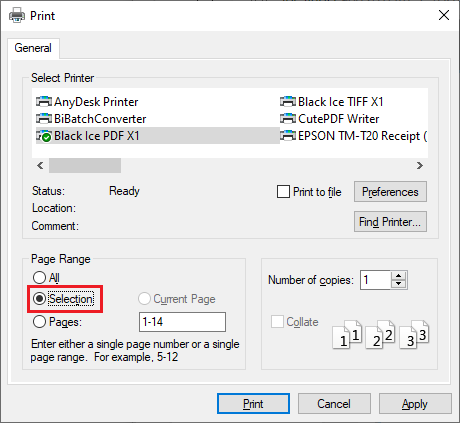Click the printer icon in the title bar

tap(17, 15)
